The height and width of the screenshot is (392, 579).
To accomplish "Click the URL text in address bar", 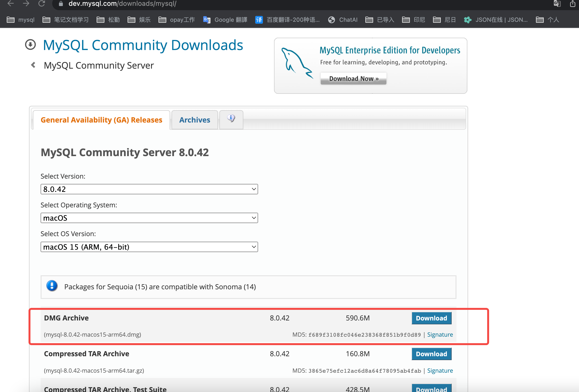I will 123,4.
